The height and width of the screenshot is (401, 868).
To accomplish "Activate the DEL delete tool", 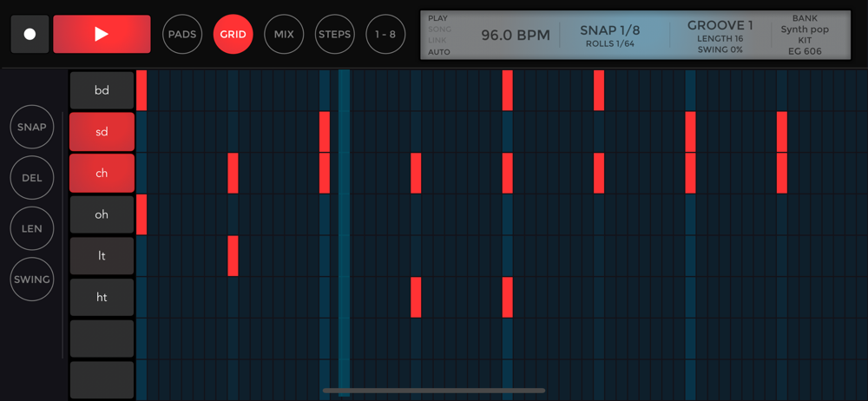I will click(x=32, y=178).
